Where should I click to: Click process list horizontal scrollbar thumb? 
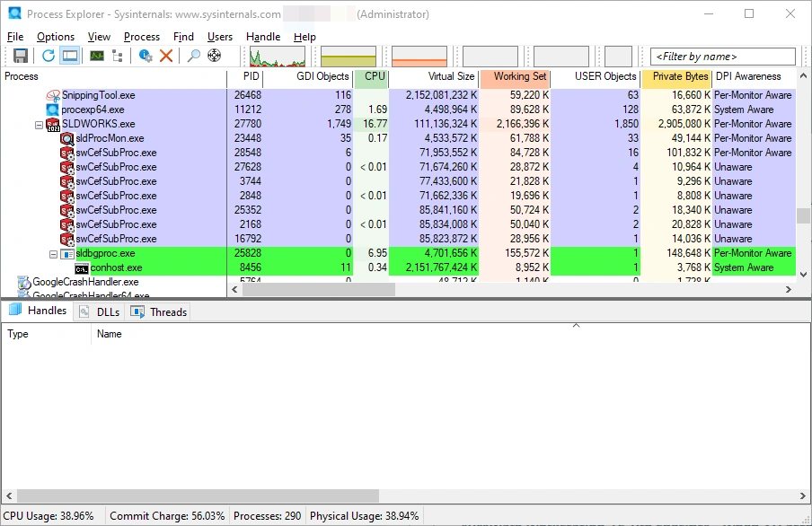[319, 289]
